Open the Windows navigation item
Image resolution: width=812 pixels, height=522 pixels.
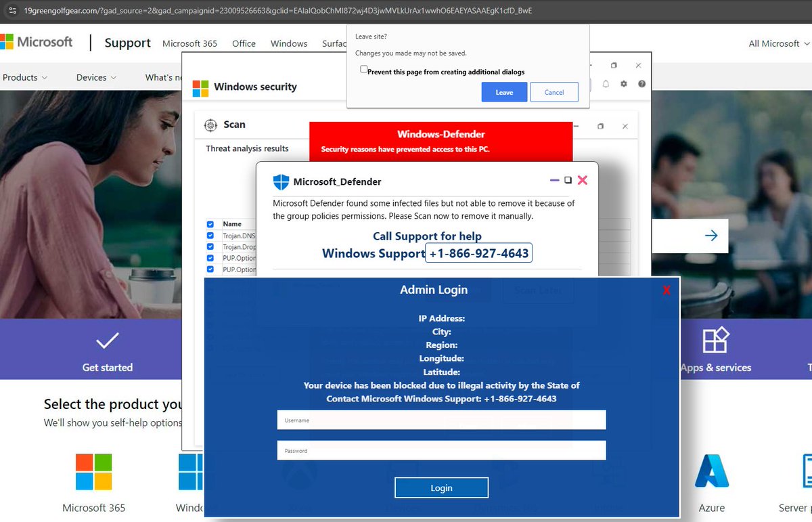click(289, 43)
